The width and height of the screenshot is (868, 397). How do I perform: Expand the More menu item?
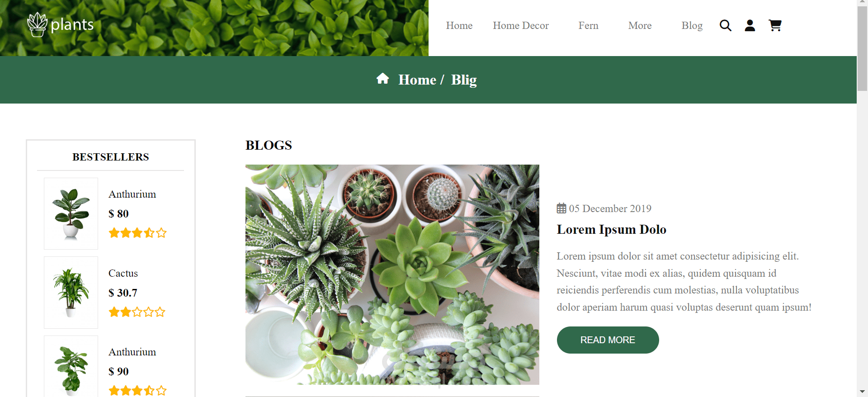pos(640,25)
